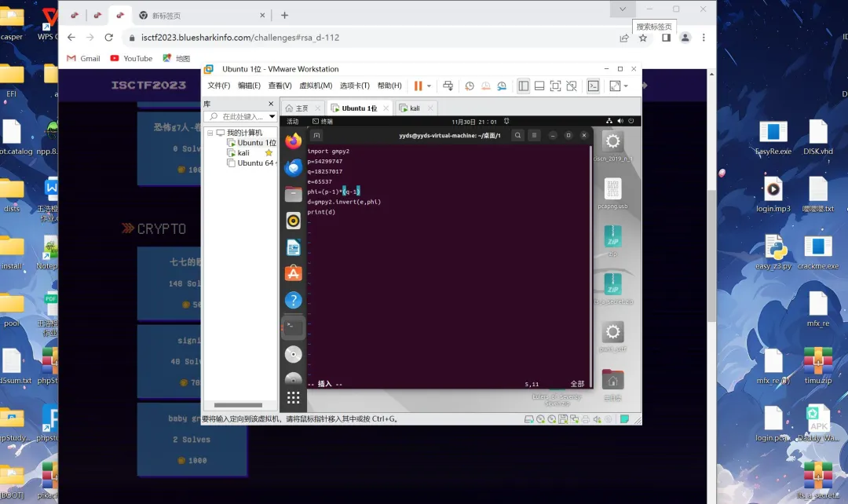Open Files from the Ubuntu dock
The image size is (848, 504).
pyautogui.click(x=293, y=194)
